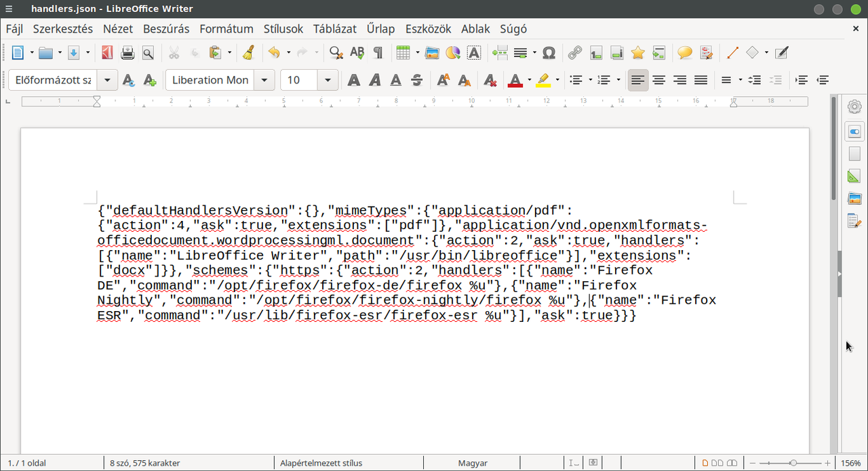Insert a comment bubble
Screen dimensions: 868x471
tap(685, 52)
